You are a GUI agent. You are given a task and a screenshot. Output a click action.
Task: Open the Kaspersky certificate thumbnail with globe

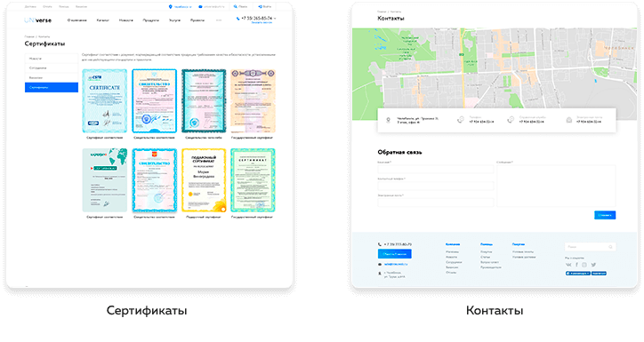[x=105, y=180]
